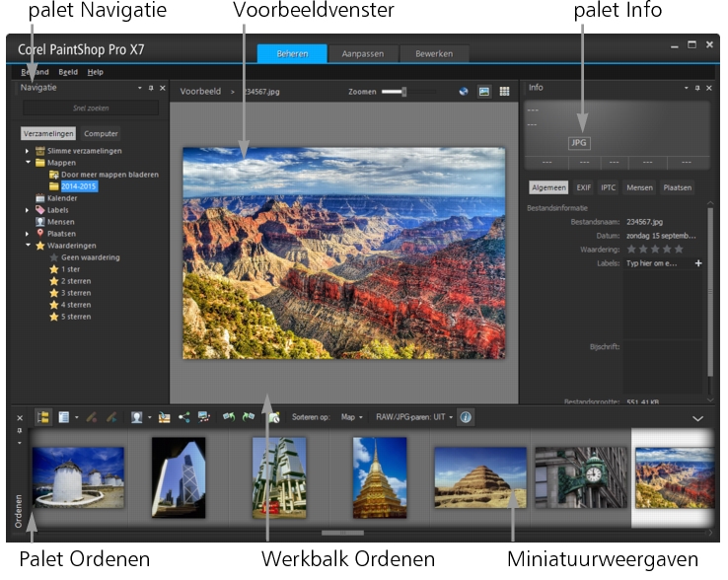728x580 pixels.
Task: Toggle the Navigatie palette icon in Ordenen toolbar
Action: [43, 417]
